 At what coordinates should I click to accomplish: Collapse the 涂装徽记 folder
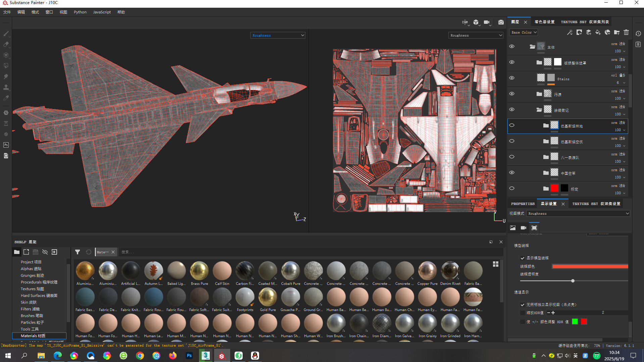click(539, 110)
